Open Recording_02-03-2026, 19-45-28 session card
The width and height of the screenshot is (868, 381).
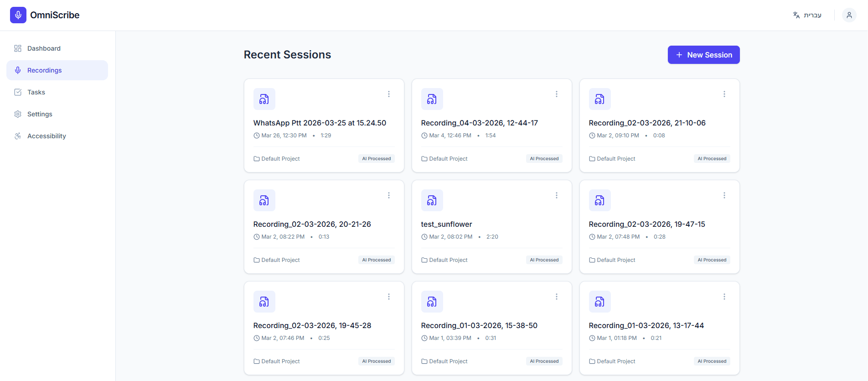pyautogui.click(x=324, y=328)
